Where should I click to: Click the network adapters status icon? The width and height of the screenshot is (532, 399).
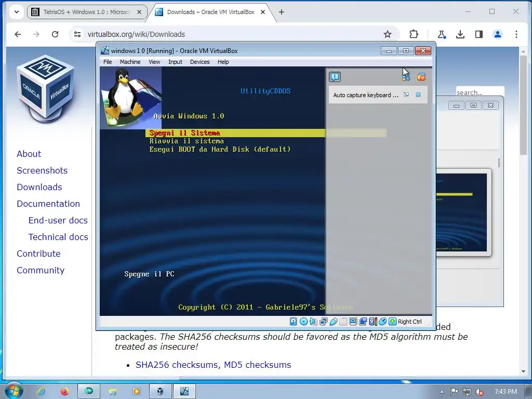pos(323,321)
